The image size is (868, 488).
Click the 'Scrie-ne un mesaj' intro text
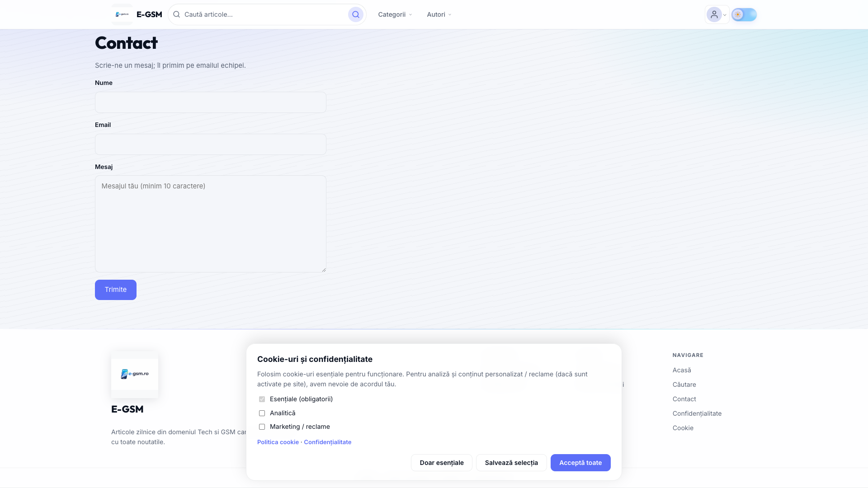(x=170, y=66)
